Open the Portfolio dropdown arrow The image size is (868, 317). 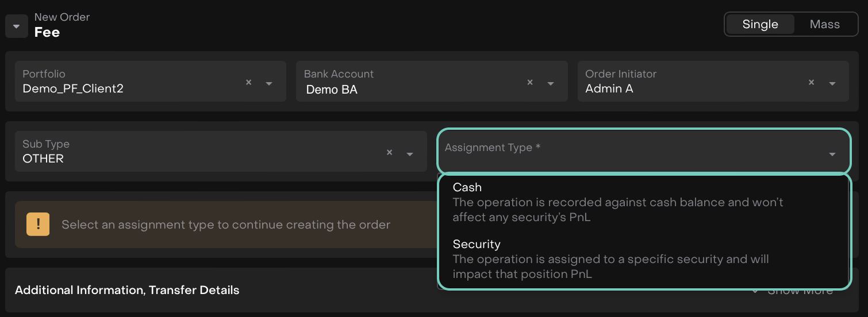click(x=269, y=84)
